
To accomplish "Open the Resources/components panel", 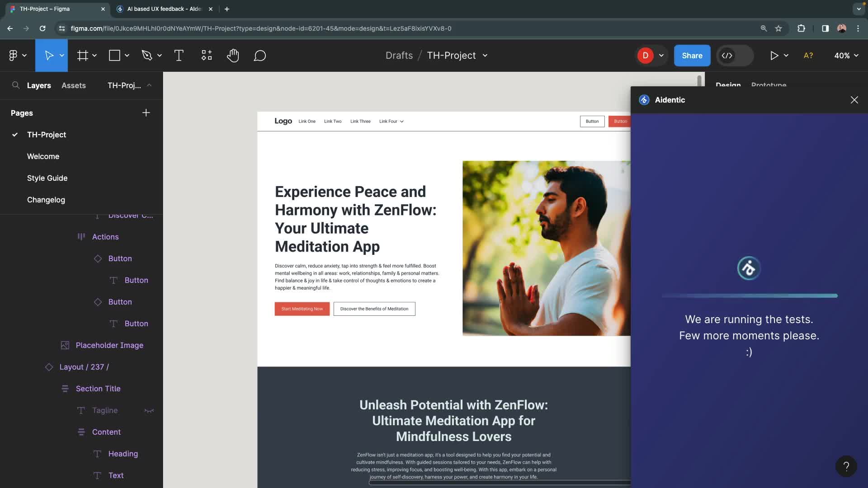I will (x=206, y=55).
